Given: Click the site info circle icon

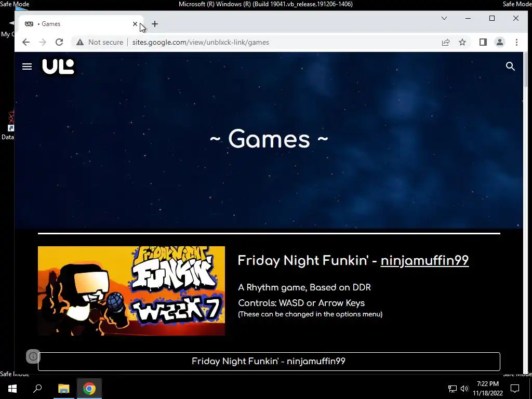Looking at the screenshot, I should click(x=33, y=356).
